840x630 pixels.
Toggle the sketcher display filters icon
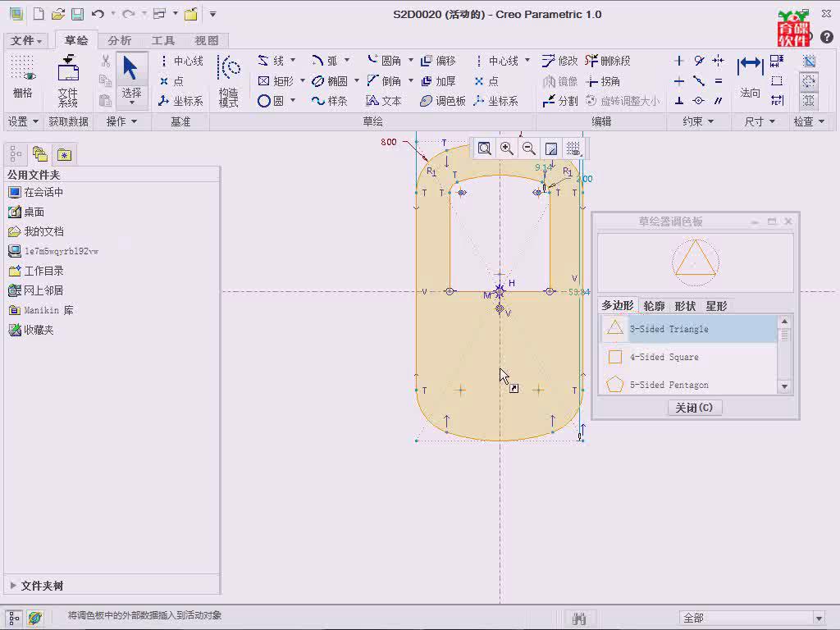pos(573,148)
